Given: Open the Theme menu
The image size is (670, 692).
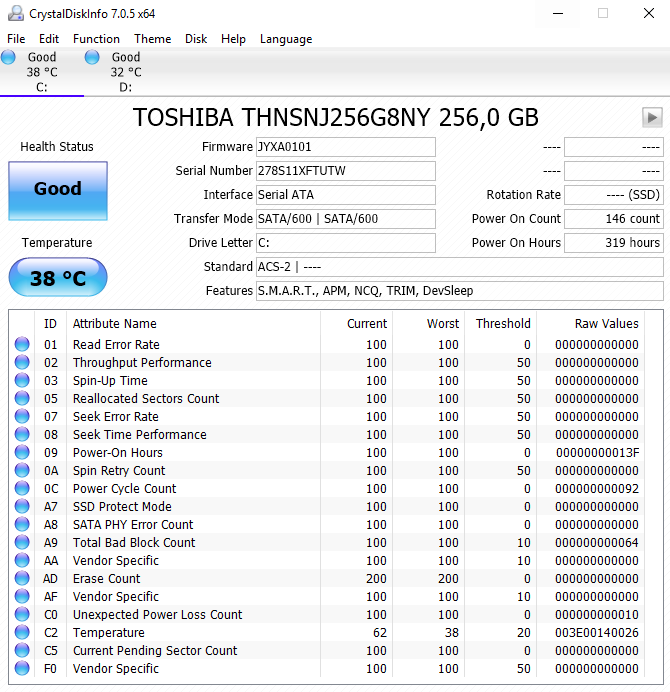Looking at the screenshot, I should pos(153,39).
